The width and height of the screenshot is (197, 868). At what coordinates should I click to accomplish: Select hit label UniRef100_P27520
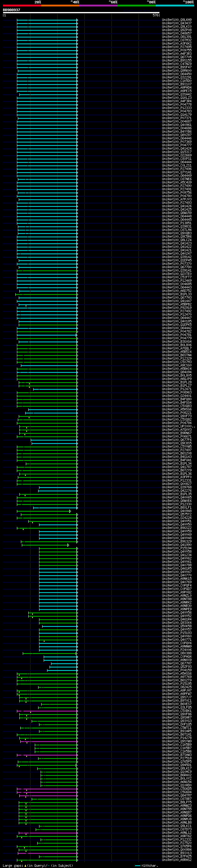(x=177, y=843)
